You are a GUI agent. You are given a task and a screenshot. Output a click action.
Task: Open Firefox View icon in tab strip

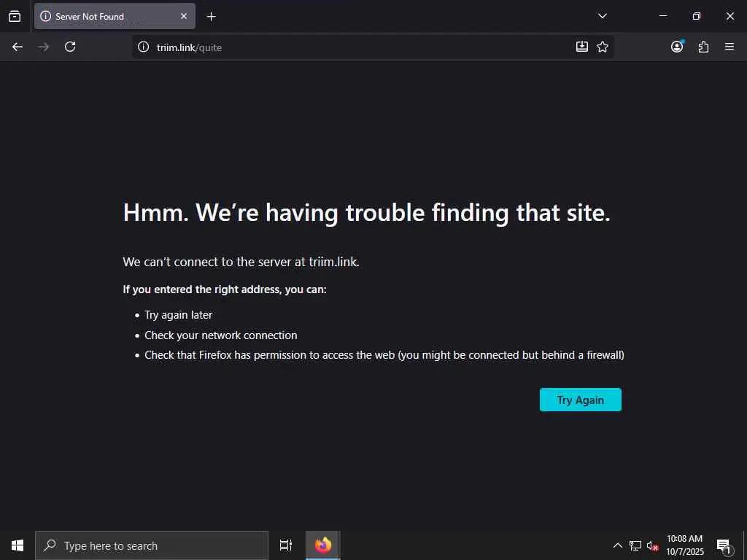click(x=15, y=16)
